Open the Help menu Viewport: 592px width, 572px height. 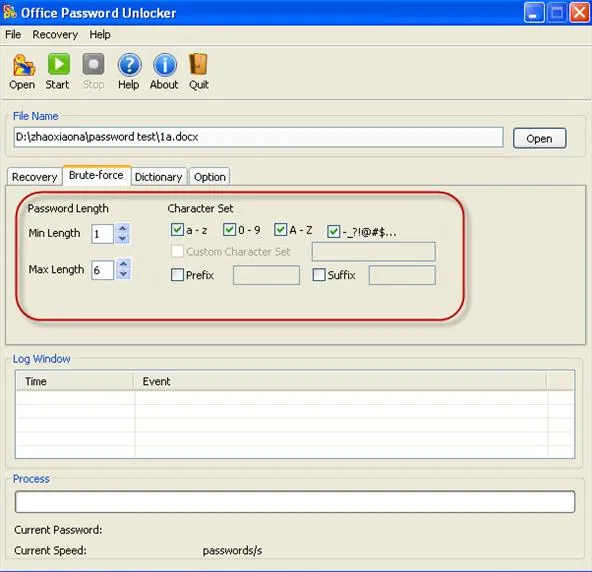[x=100, y=34]
